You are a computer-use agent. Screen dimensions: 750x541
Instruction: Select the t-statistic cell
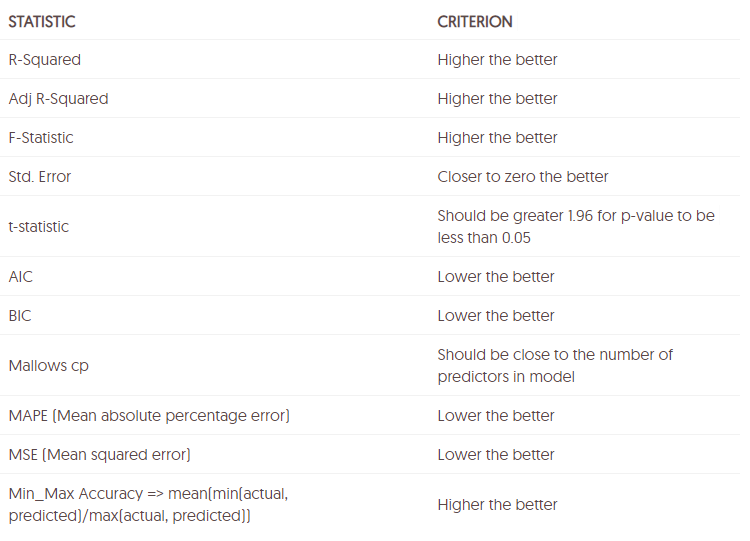(39, 227)
